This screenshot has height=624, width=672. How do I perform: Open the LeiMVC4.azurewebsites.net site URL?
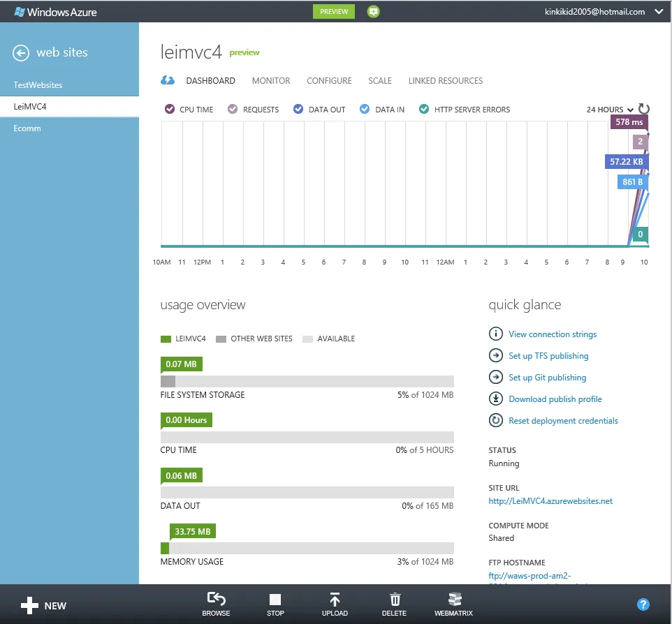pyautogui.click(x=550, y=500)
